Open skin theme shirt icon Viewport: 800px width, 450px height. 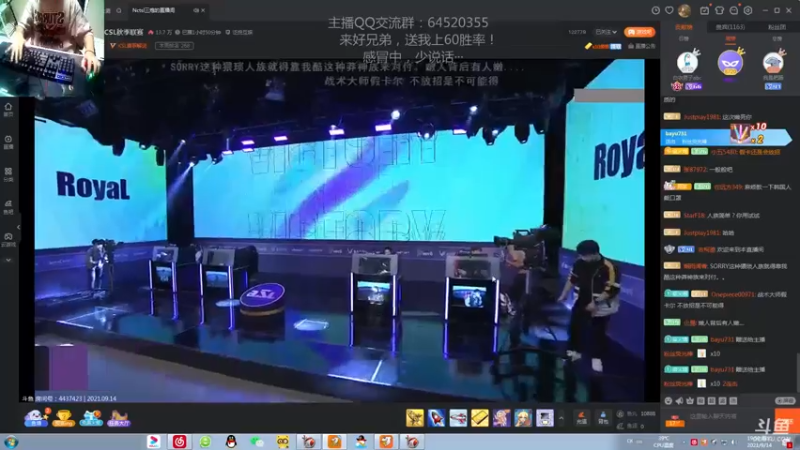[719, 10]
